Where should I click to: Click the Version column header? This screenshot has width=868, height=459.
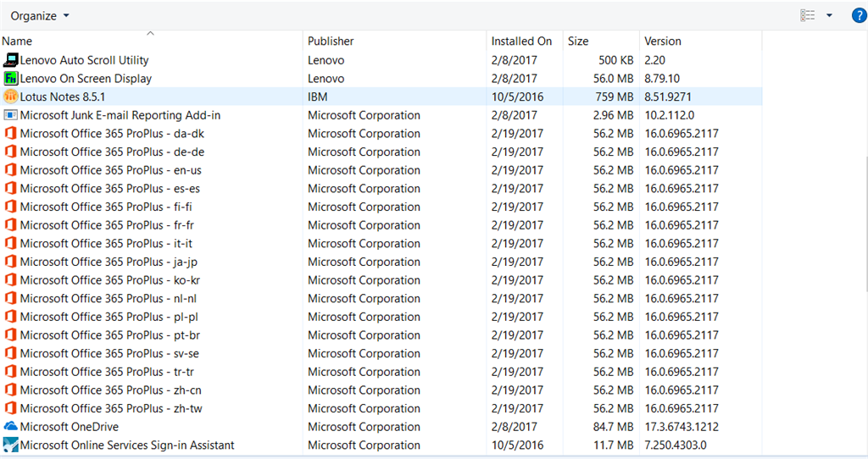pyautogui.click(x=663, y=41)
